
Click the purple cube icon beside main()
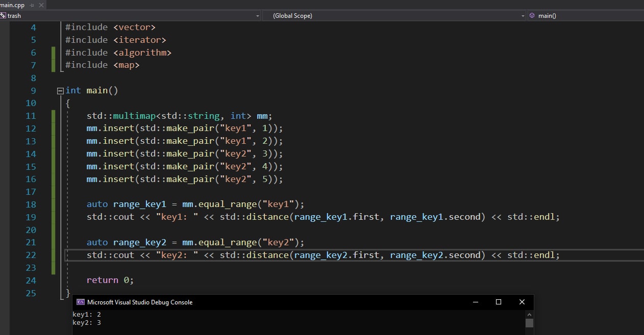click(x=532, y=16)
